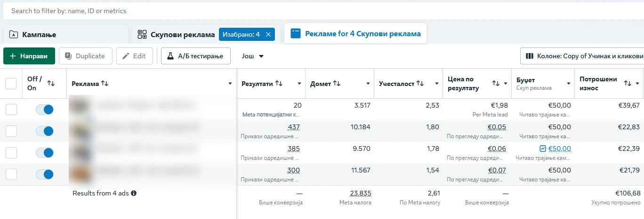Click the Буџет column header
Screen dimensions: 644x219
(543, 84)
